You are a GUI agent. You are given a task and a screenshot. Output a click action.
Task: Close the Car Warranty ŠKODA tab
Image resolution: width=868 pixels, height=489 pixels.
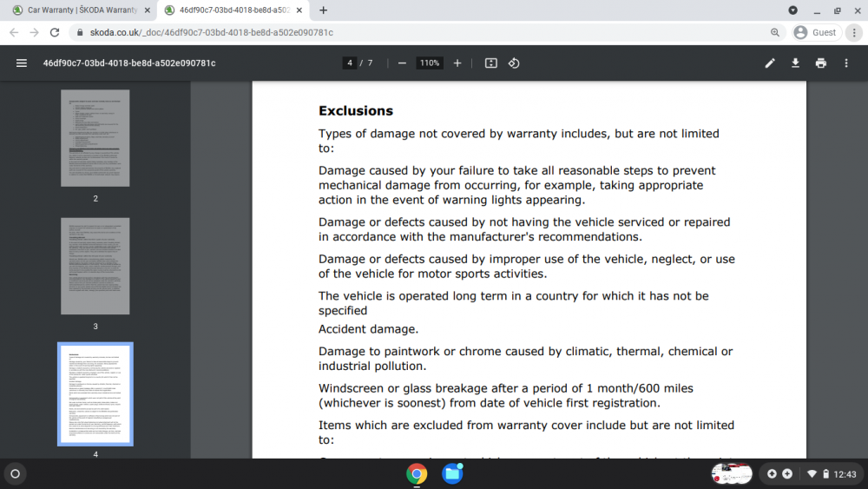click(x=148, y=10)
